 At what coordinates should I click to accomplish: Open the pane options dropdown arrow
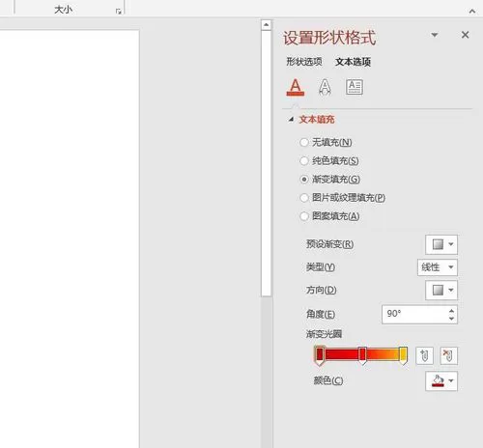[435, 35]
